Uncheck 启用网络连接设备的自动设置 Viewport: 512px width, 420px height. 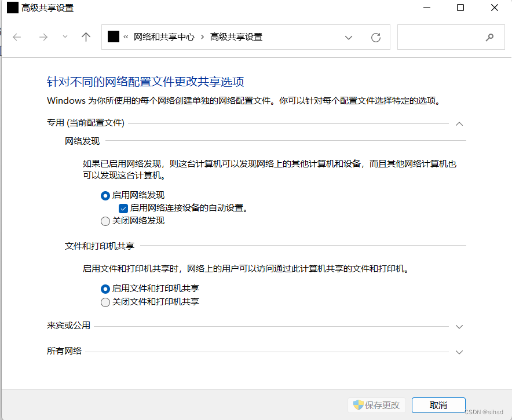tap(123, 208)
